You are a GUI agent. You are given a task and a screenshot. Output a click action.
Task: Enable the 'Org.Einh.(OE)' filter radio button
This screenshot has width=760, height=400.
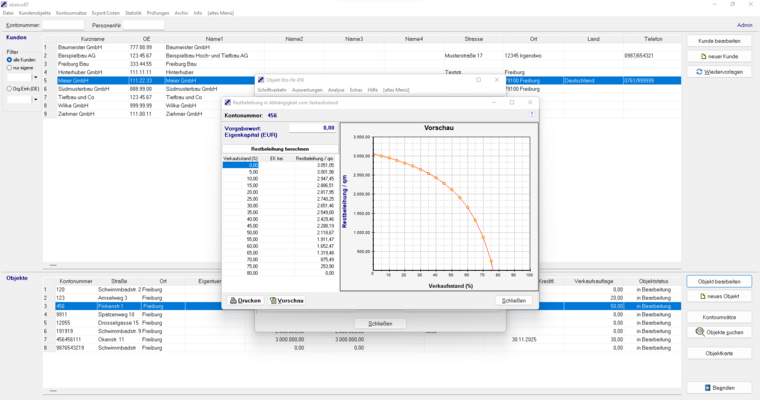pyautogui.click(x=9, y=89)
